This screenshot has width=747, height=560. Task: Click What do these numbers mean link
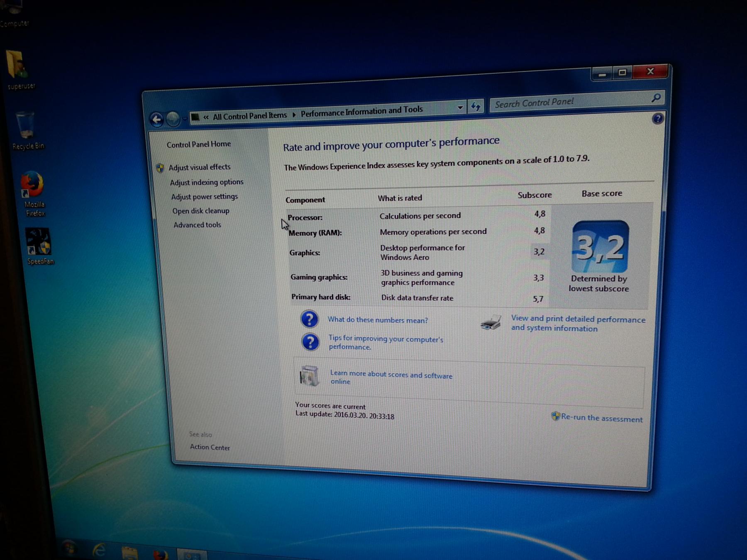coord(378,320)
